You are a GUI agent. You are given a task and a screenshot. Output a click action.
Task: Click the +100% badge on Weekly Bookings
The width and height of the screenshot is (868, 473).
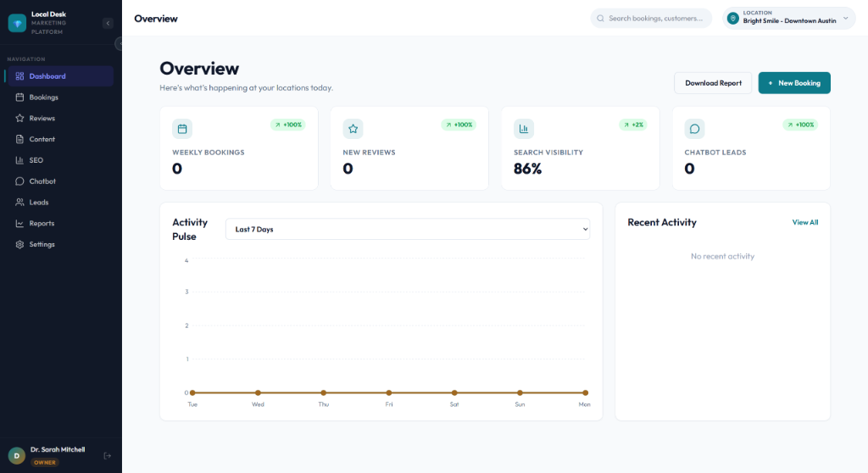tap(288, 125)
